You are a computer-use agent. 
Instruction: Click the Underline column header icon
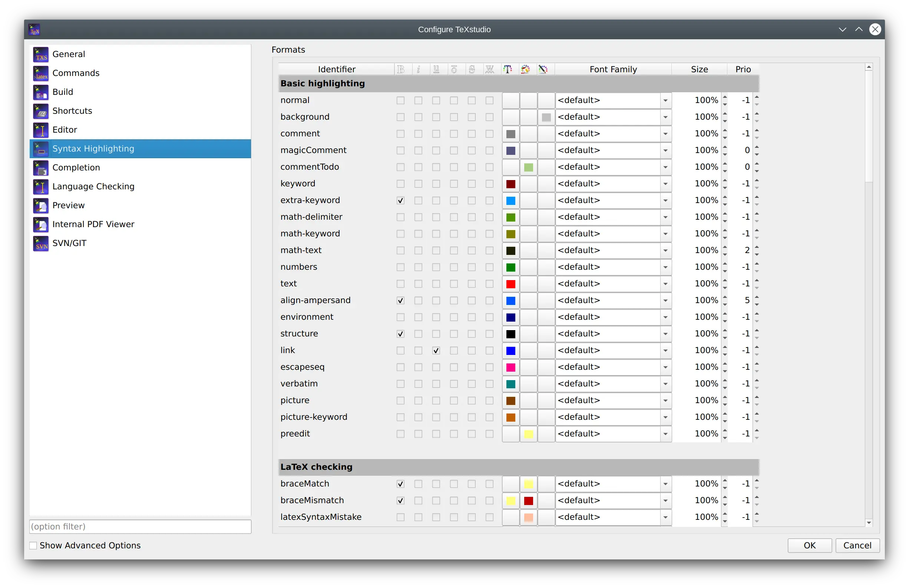pyautogui.click(x=436, y=69)
